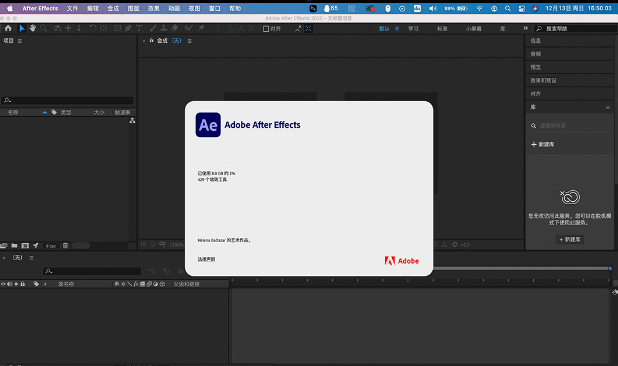The height and width of the screenshot is (366, 618).
Task: Open the 8 bpc color depth control
Action: [51, 246]
